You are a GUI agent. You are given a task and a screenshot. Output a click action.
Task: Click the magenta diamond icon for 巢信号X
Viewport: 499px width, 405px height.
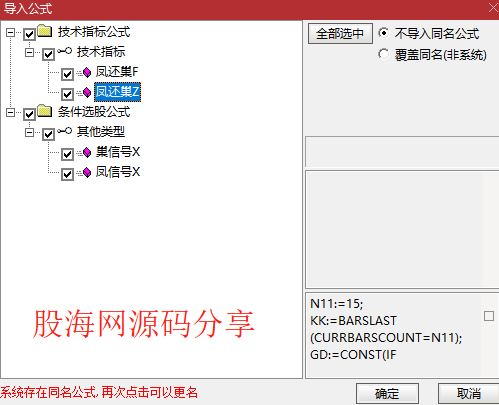coord(87,153)
